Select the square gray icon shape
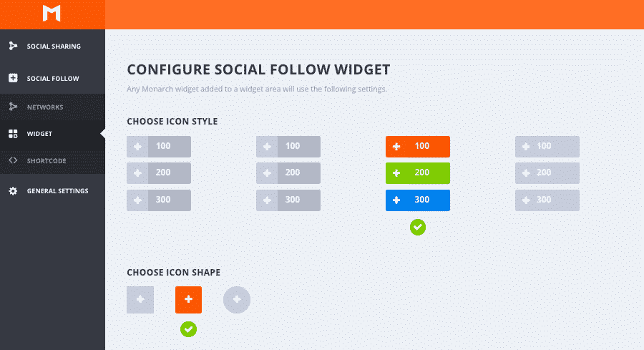 140,299
